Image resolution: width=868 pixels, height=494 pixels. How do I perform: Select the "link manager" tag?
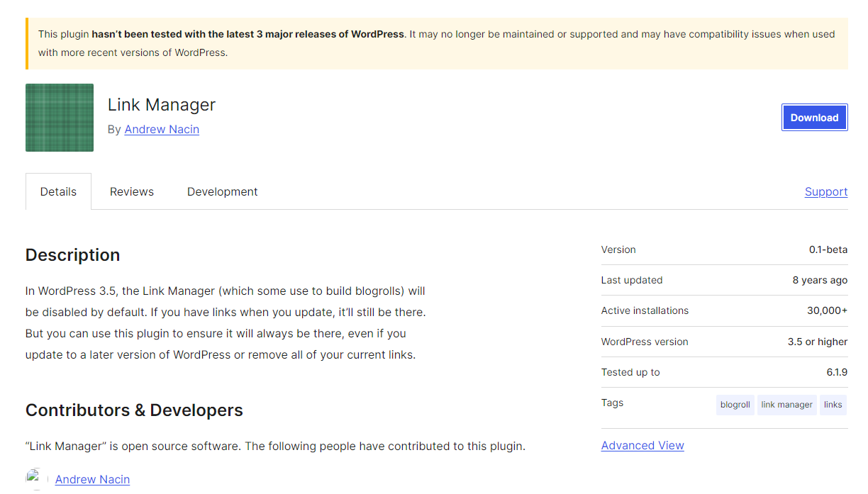786,405
